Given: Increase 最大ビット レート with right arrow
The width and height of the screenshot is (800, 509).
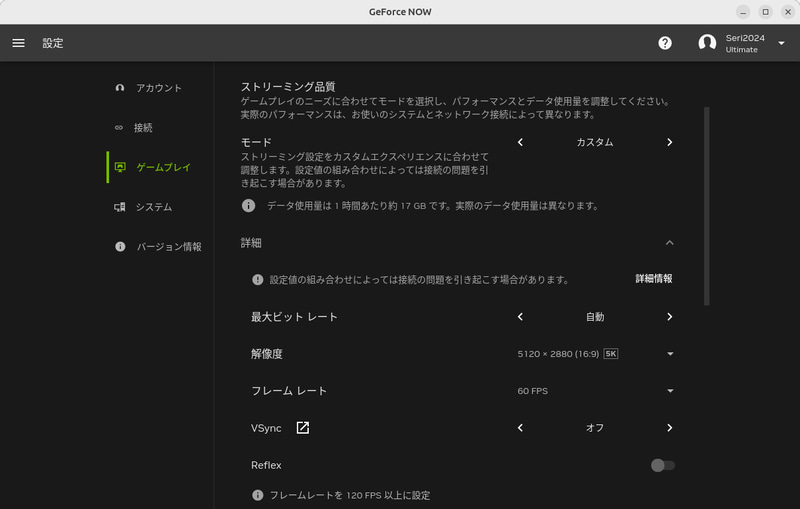Looking at the screenshot, I should coord(669,317).
